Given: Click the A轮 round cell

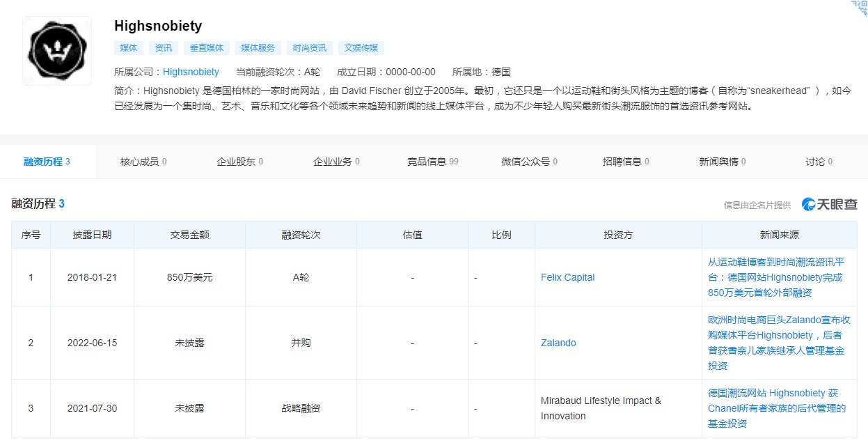Looking at the screenshot, I should coord(301,277).
